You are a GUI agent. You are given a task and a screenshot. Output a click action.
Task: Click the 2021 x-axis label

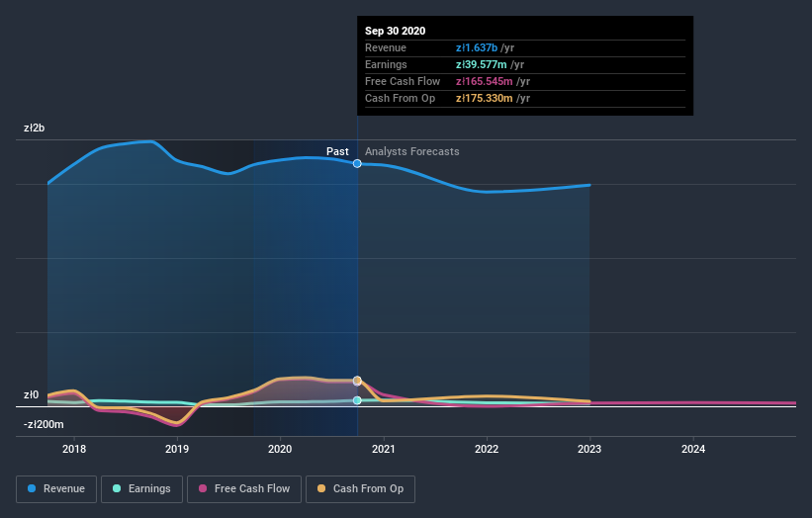coord(383,449)
